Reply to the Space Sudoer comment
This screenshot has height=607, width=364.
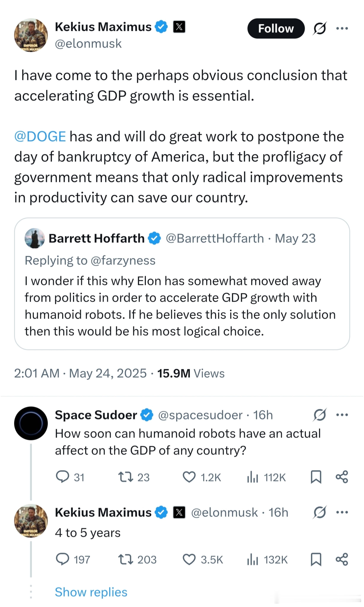(x=70, y=477)
